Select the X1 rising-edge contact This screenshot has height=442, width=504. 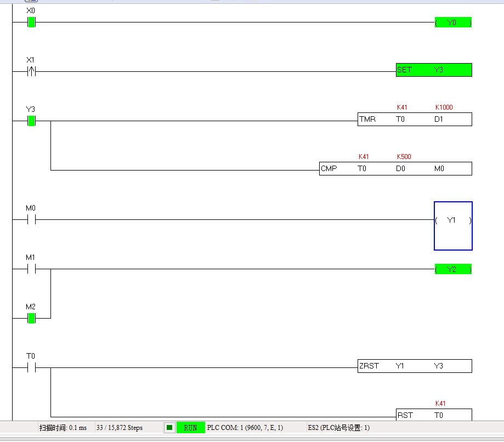click(x=31, y=72)
